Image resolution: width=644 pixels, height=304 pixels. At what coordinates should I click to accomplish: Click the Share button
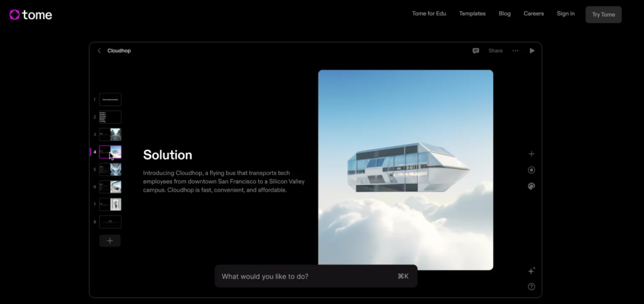pos(496,51)
